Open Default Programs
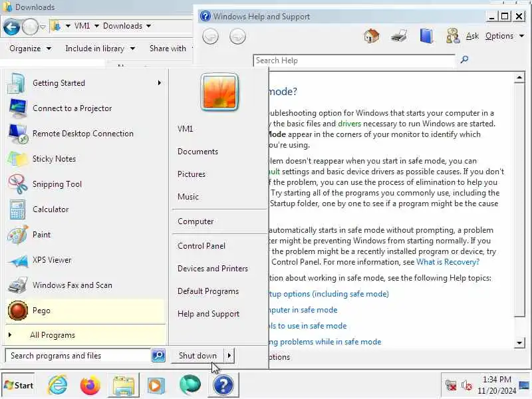The height and width of the screenshot is (399, 532). click(x=208, y=291)
